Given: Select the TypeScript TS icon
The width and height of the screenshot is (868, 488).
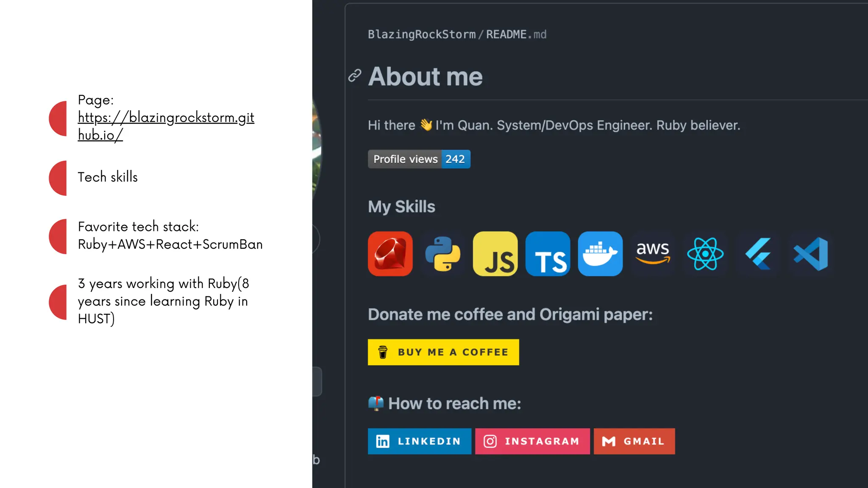Looking at the screenshot, I should (548, 254).
